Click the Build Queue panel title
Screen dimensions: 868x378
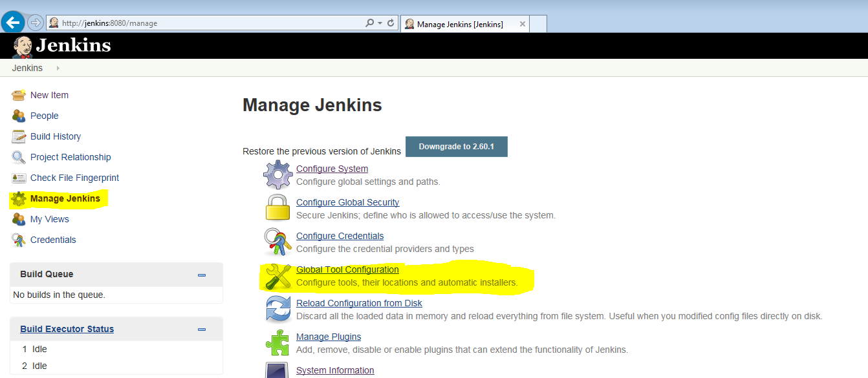point(47,274)
